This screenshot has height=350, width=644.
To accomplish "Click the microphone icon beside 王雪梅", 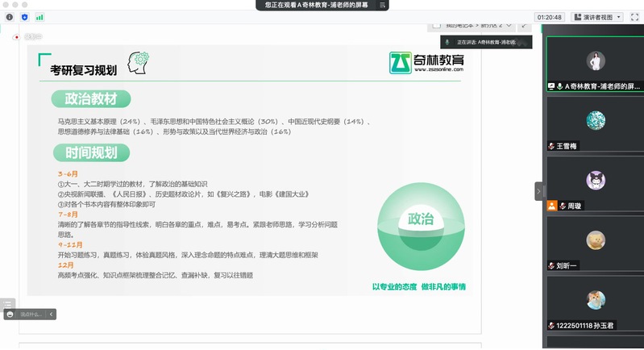I will click(x=551, y=146).
